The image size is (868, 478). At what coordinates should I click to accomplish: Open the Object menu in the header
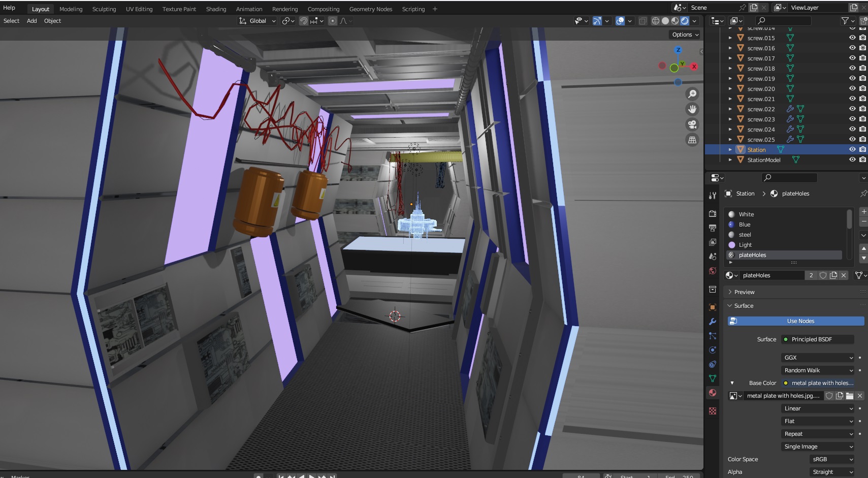point(52,21)
